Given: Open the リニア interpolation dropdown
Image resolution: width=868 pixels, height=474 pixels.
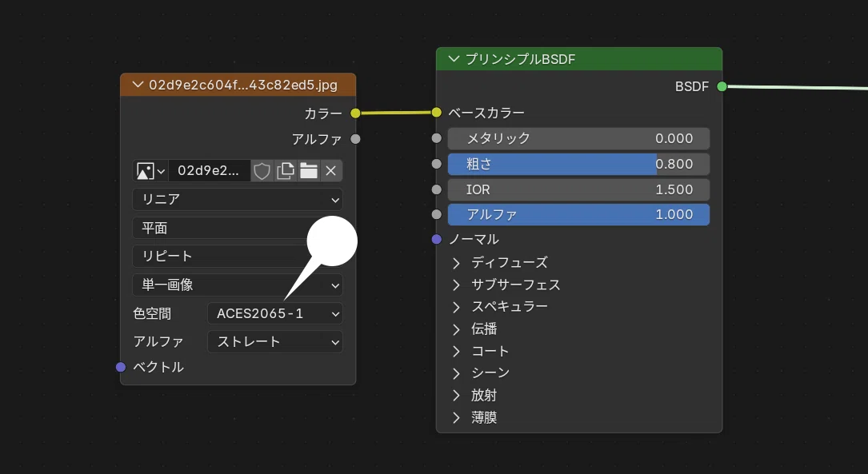Looking at the screenshot, I should [238, 199].
